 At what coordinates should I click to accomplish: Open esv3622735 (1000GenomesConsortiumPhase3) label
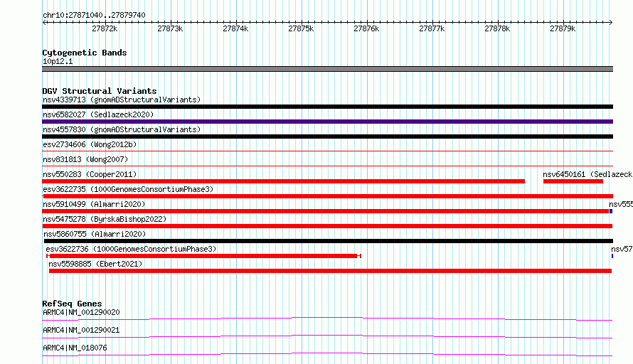[x=128, y=189]
